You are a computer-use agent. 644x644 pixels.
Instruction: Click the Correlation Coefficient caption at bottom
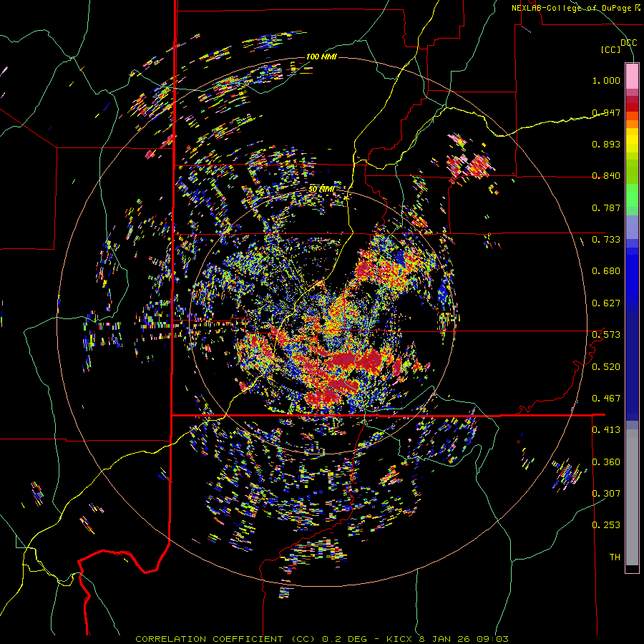[322, 639]
